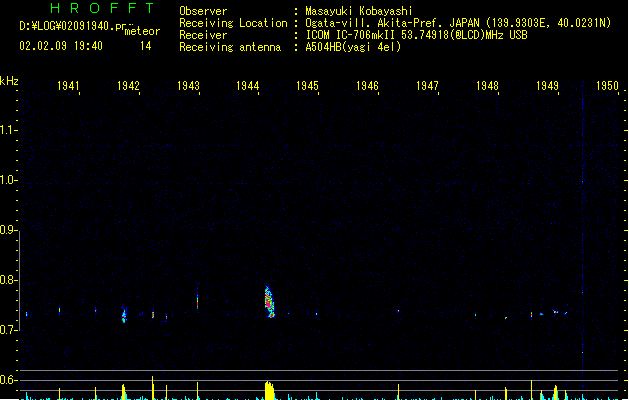This screenshot has height=400, width=629.
Task: Click the 1942 time axis marker
Action: tap(128, 85)
